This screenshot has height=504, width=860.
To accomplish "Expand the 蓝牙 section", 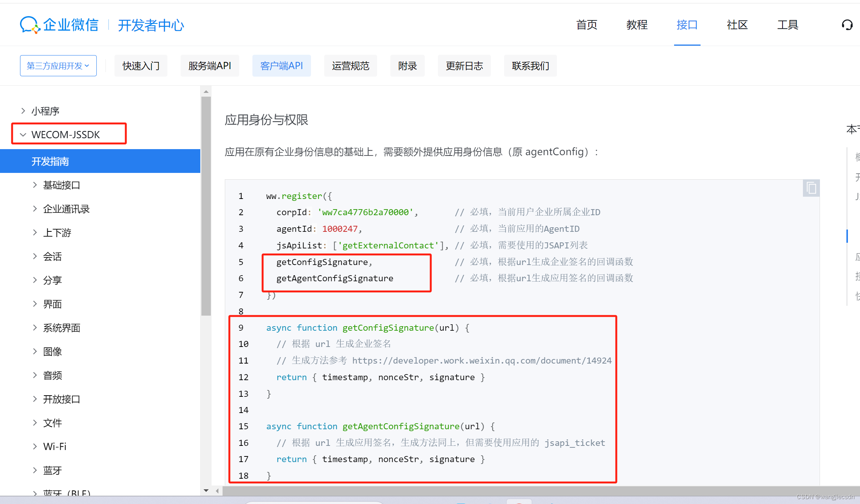I will (35, 470).
